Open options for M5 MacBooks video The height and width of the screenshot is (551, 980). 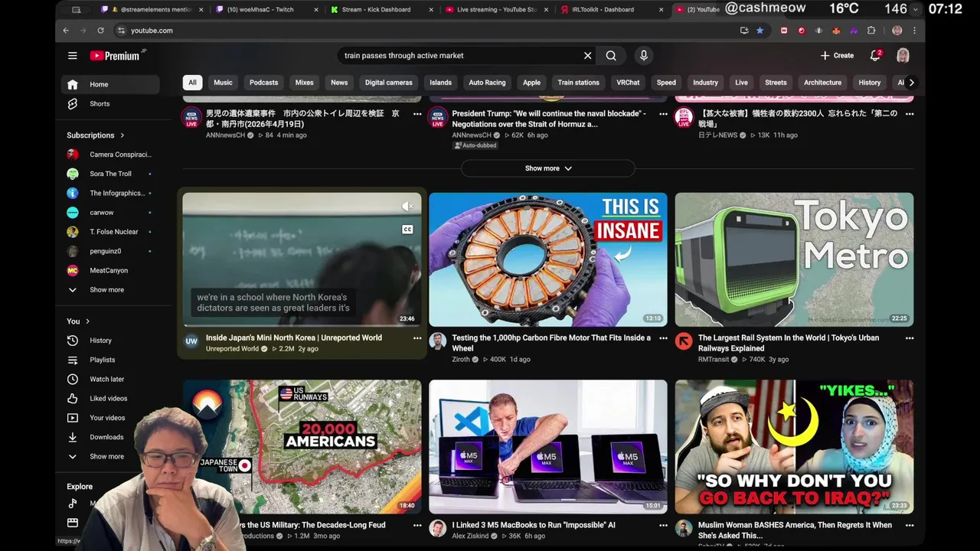[663, 525]
